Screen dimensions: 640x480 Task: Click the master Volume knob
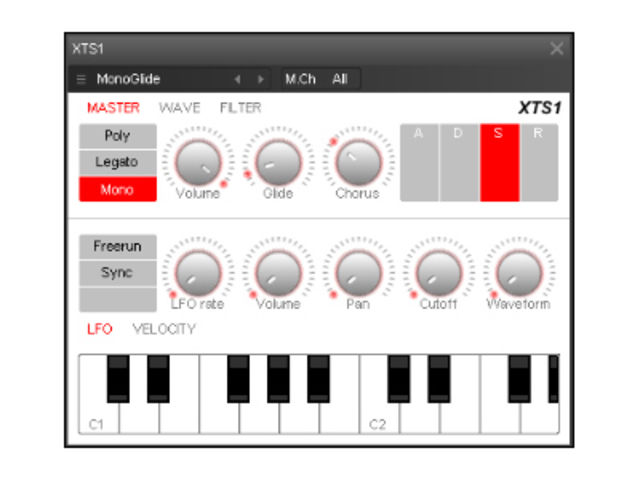(x=198, y=162)
